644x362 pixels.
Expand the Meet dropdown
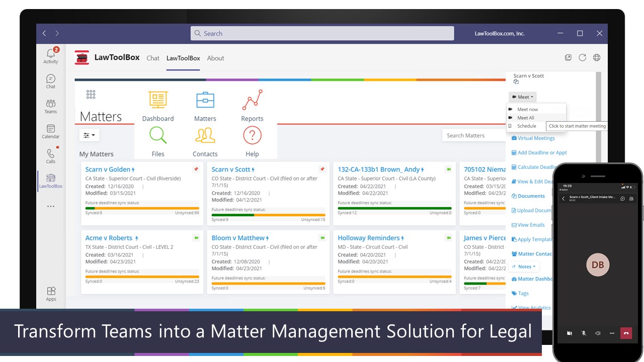pyautogui.click(x=523, y=97)
